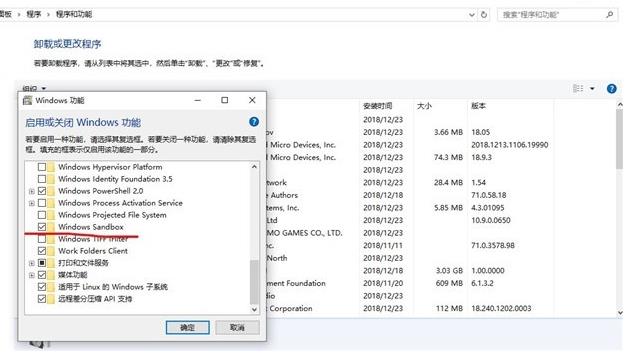Click the 程序 breadcrumb
This screenshot has height=362, width=636.
pyautogui.click(x=34, y=15)
